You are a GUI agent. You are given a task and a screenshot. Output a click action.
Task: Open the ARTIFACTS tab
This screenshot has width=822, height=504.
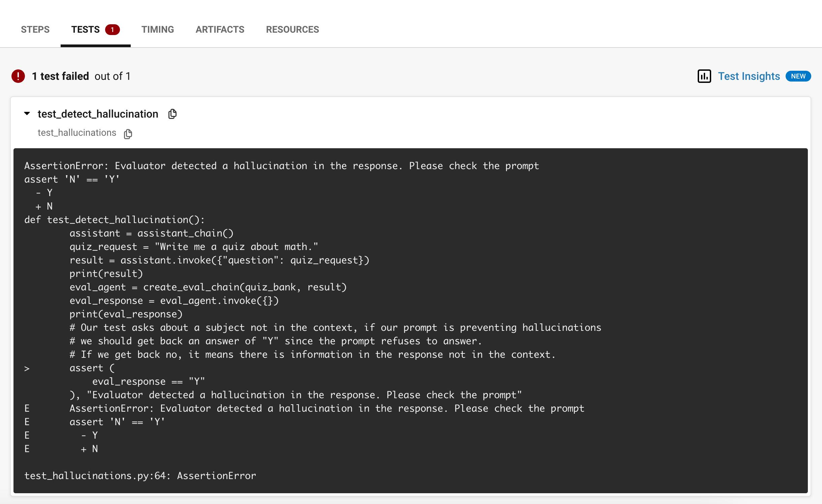tap(220, 29)
